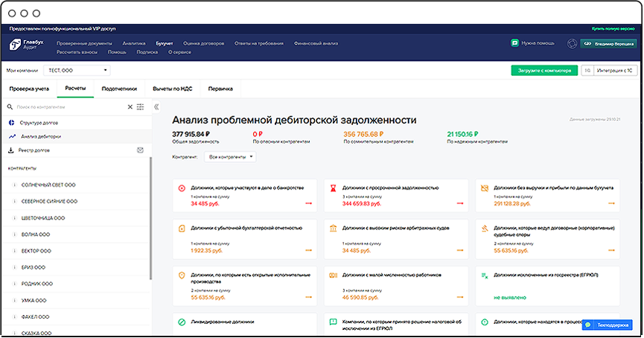The image size is (644, 338).
Task: Open Оценка договоров menu item
Action: pos(204,43)
